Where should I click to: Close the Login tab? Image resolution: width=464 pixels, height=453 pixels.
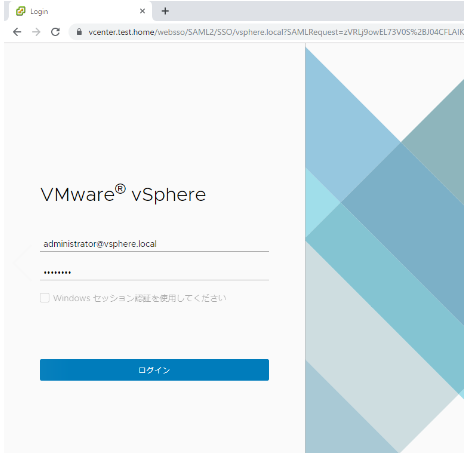142,11
